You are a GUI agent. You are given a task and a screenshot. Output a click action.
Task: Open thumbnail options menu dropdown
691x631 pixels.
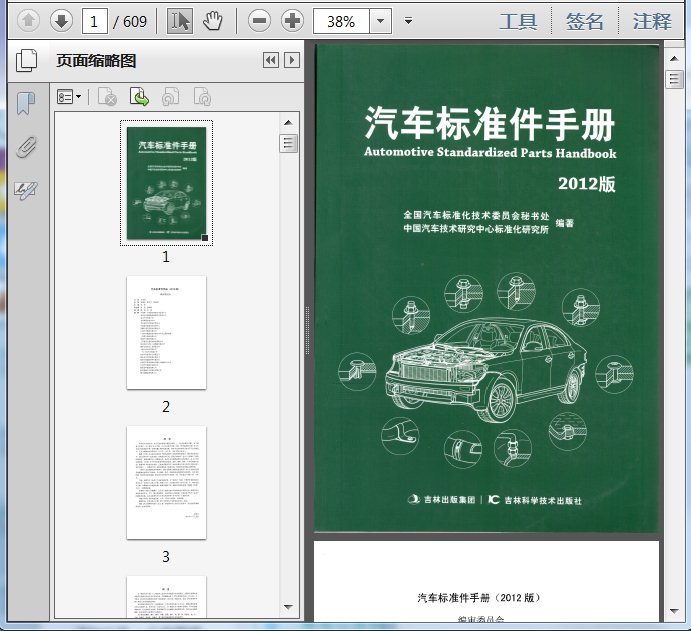tap(69, 97)
